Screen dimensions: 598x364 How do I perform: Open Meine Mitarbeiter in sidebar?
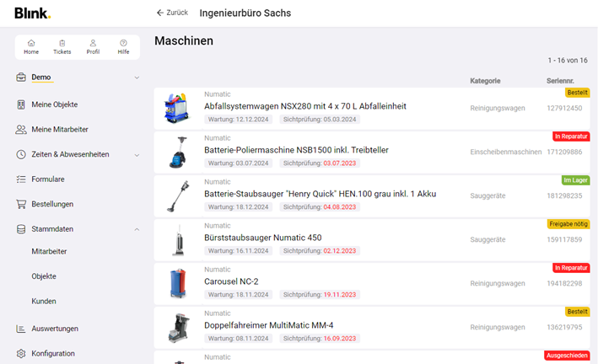click(59, 130)
